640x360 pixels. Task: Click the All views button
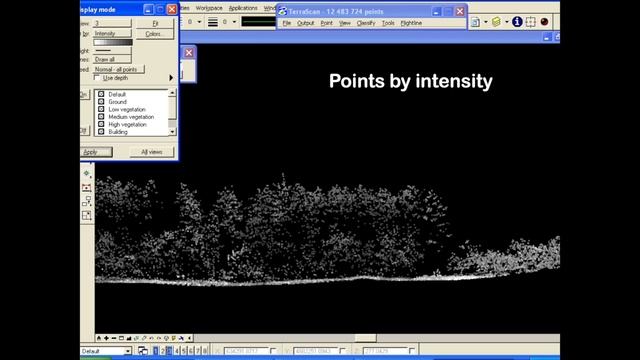(152, 152)
